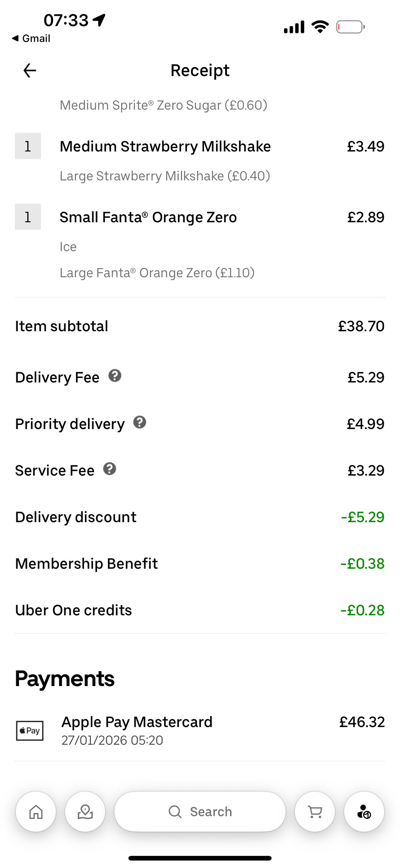Tap the Uber One credits row
400x868 pixels.
click(x=74, y=610)
